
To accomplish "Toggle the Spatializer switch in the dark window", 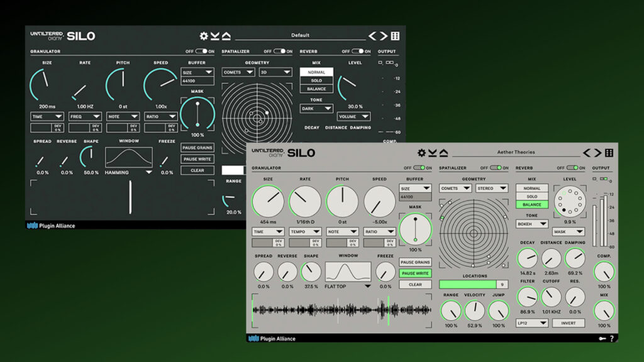I will click(279, 52).
